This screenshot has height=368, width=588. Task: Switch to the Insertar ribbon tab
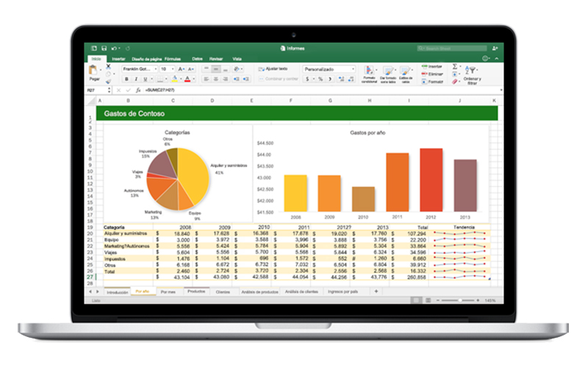click(118, 58)
